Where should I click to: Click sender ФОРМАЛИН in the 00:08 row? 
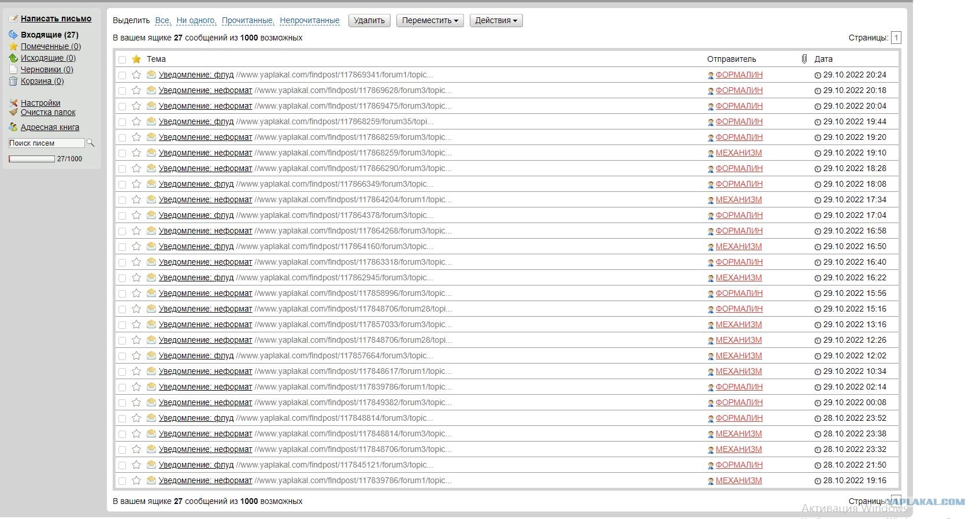739,402
